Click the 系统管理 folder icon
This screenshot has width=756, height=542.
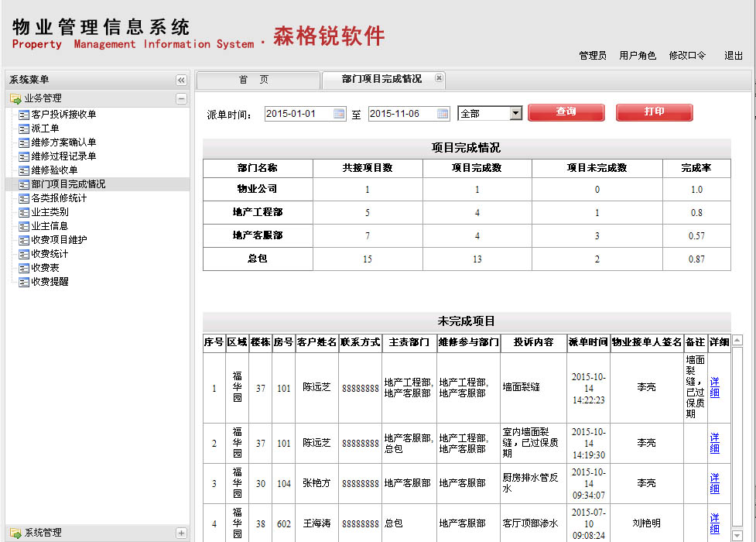tap(15, 533)
